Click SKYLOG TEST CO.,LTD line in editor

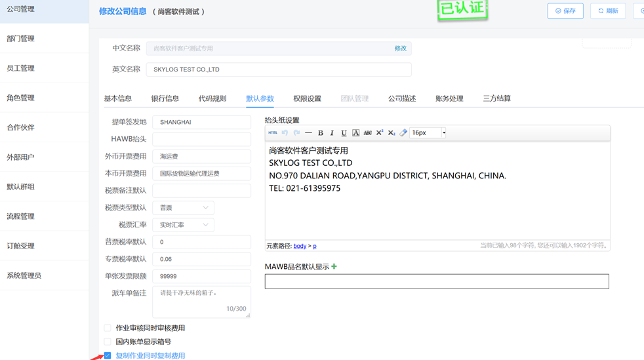click(310, 163)
